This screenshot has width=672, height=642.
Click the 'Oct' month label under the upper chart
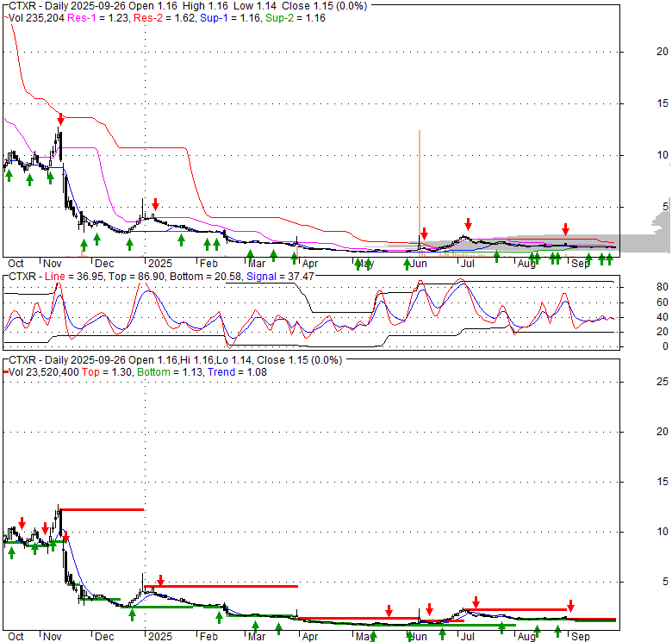(x=16, y=264)
